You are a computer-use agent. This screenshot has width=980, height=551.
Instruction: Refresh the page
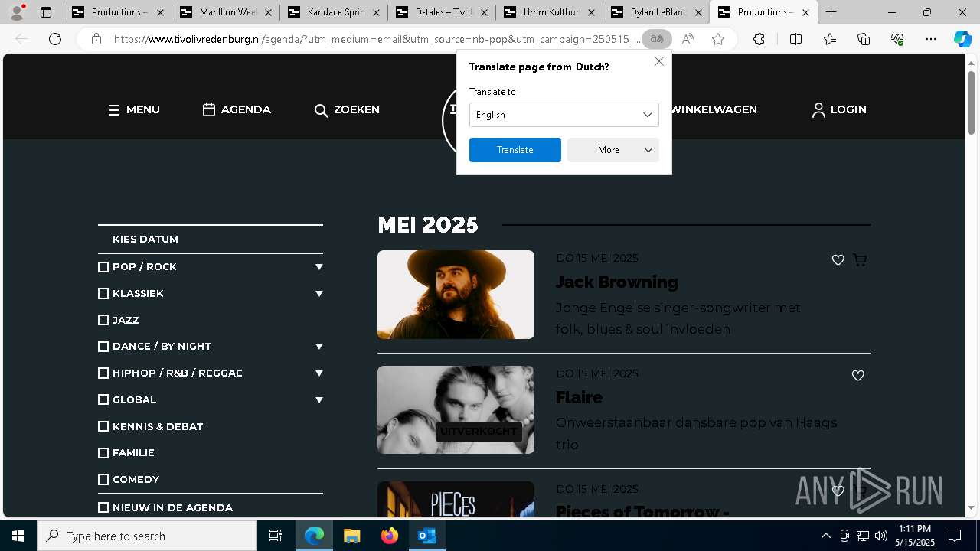pos(55,39)
